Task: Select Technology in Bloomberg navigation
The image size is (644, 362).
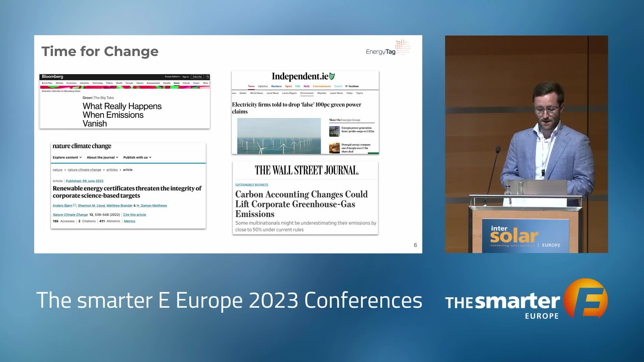Action: point(98,83)
